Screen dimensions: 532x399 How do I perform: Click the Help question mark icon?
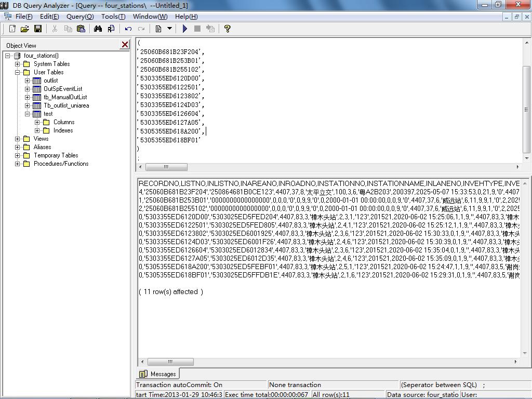227,29
